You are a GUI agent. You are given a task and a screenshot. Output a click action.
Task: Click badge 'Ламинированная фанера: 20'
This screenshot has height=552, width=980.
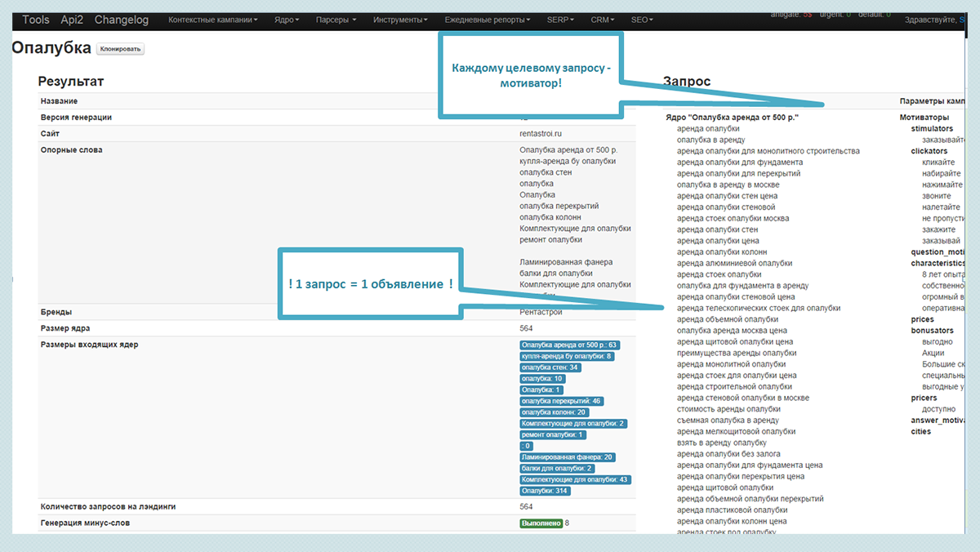point(568,457)
